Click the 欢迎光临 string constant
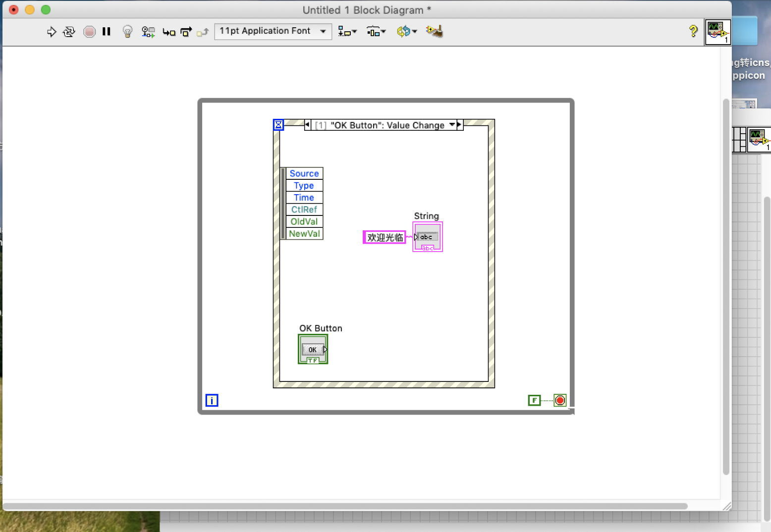The image size is (771, 532). point(384,237)
